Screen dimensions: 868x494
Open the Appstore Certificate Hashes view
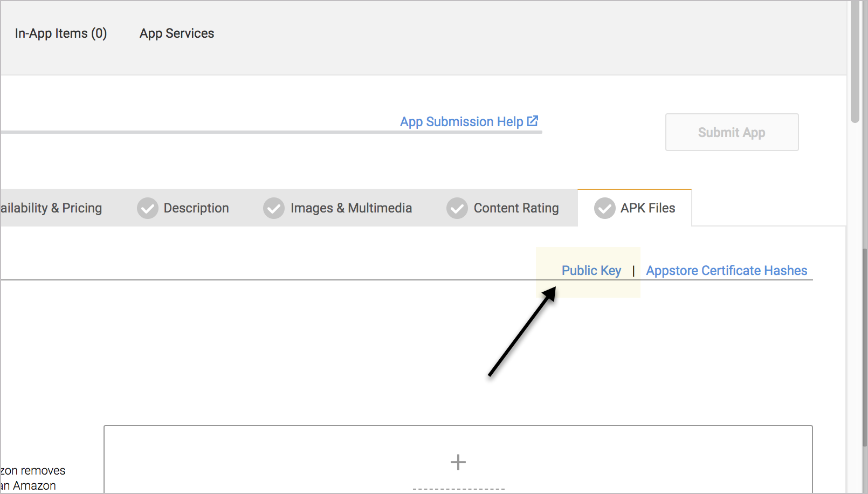tap(726, 270)
